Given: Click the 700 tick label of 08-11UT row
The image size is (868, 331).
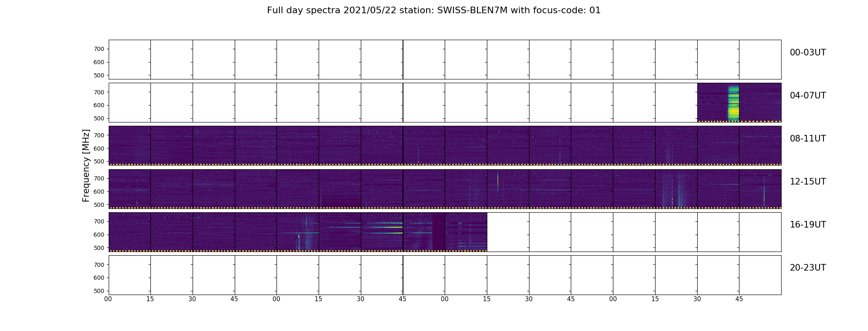Looking at the screenshot, I should click(99, 135).
